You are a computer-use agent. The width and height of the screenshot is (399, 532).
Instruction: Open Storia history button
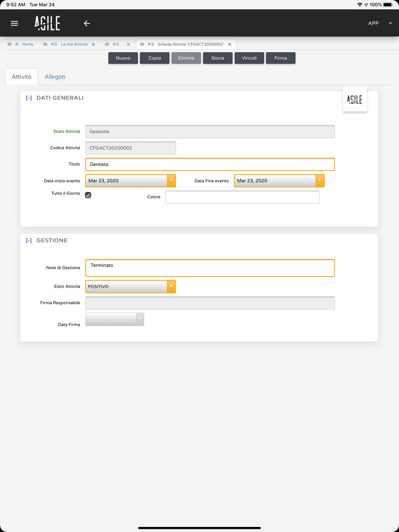[218, 58]
